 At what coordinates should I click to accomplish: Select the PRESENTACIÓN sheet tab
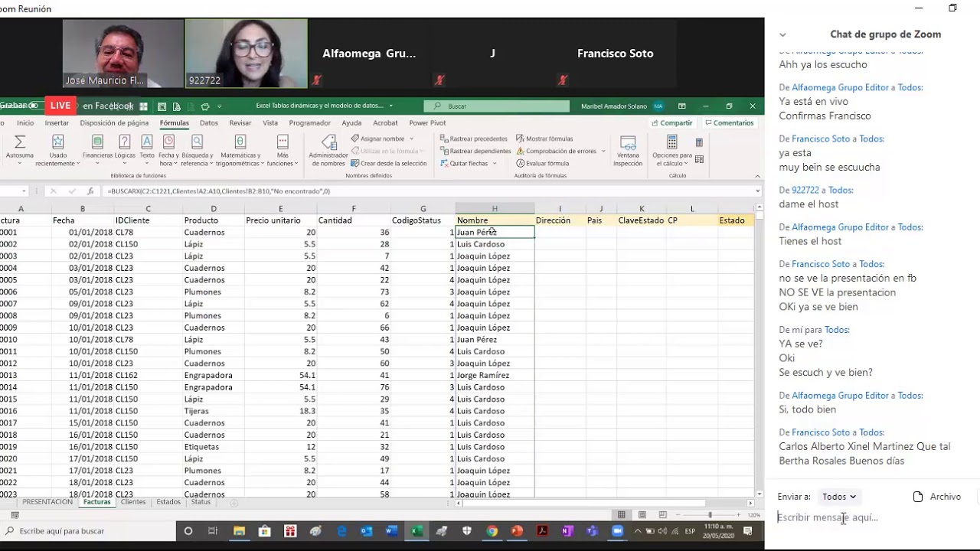pos(47,502)
